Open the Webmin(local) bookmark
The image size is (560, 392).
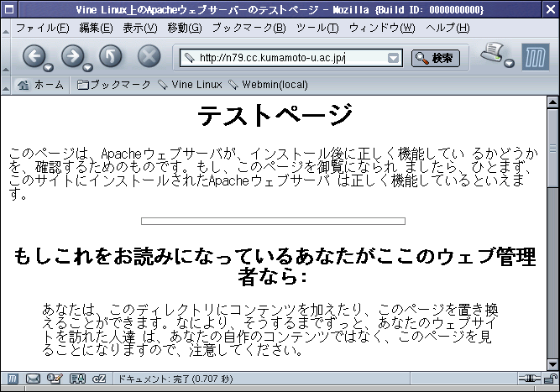268,85
